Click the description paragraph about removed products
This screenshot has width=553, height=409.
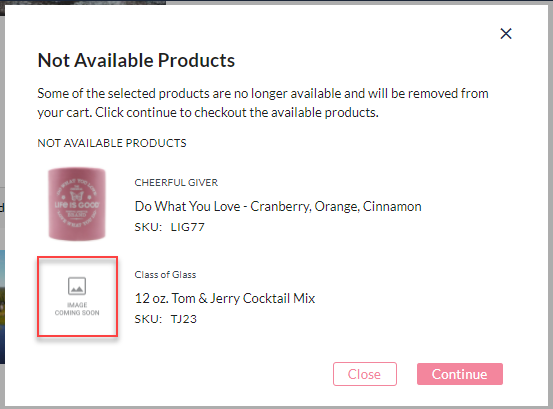pyautogui.click(x=263, y=103)
